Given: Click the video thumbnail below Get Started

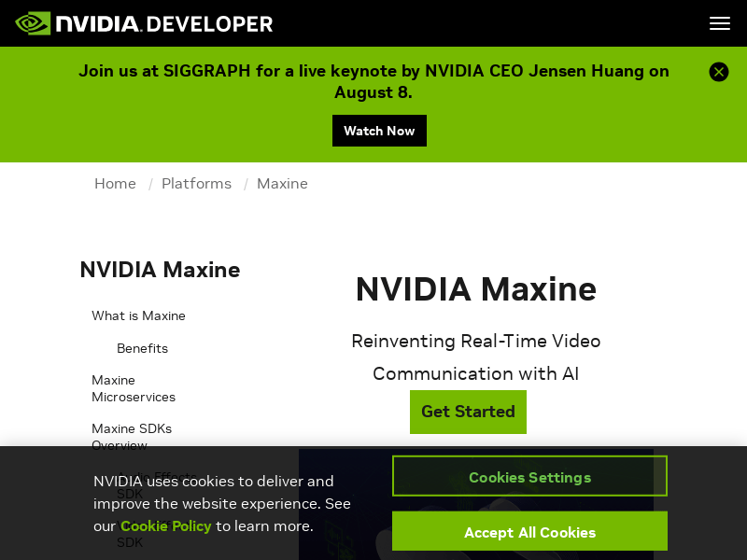Looking at the screenshot, I should coord(476,504).
